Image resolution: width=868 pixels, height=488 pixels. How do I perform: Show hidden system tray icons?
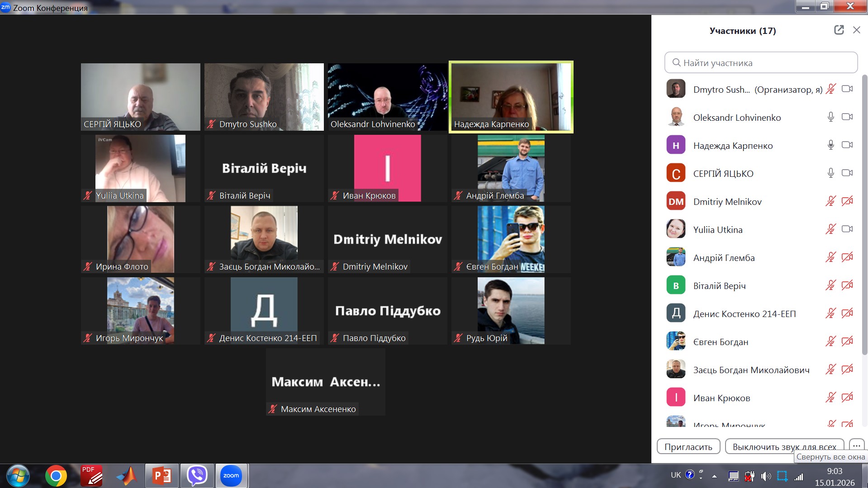pos(714,476)
